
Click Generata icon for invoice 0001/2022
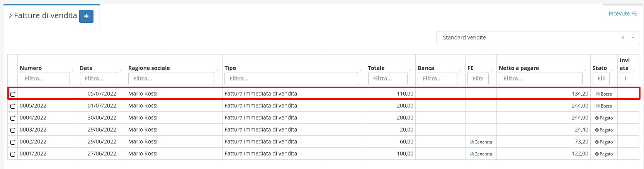pyautogui.click(x=472, y=154)
